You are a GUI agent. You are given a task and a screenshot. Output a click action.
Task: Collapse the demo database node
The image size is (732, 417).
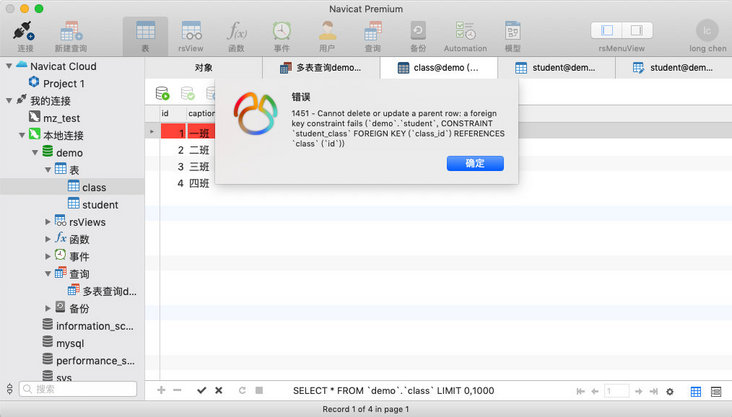click(35, 152)
